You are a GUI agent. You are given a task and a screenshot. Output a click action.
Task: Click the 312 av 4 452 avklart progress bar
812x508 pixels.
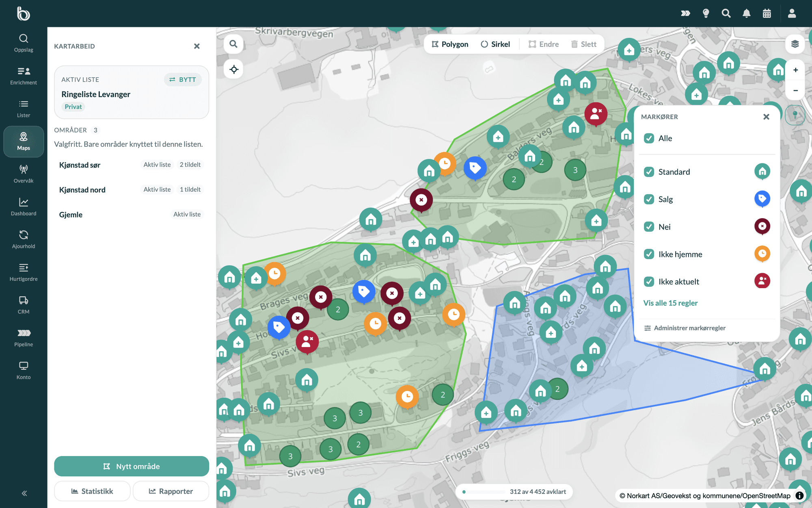coord(514,492)
